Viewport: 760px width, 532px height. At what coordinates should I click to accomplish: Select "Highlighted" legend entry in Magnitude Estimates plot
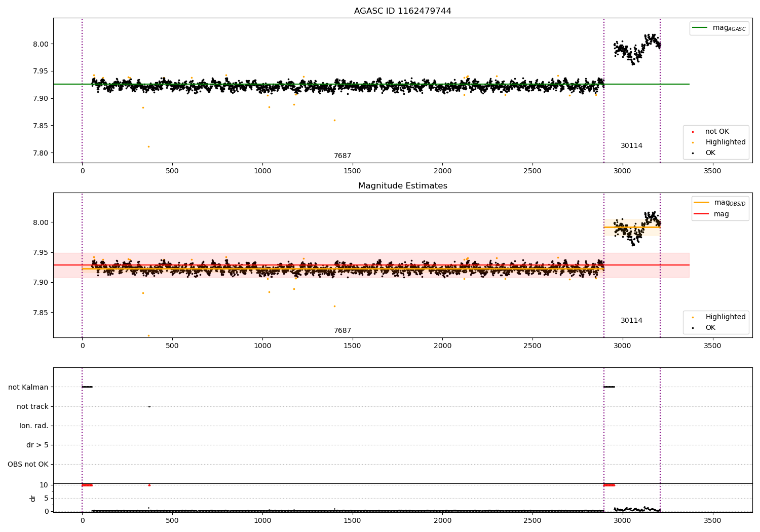point(725,317)
